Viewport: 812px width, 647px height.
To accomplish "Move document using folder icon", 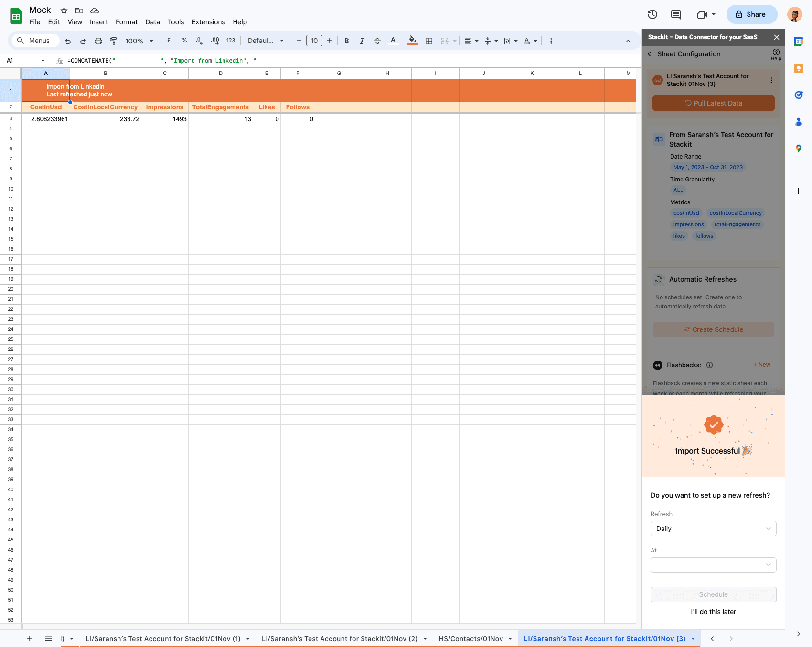I will [x=79, y=10].
